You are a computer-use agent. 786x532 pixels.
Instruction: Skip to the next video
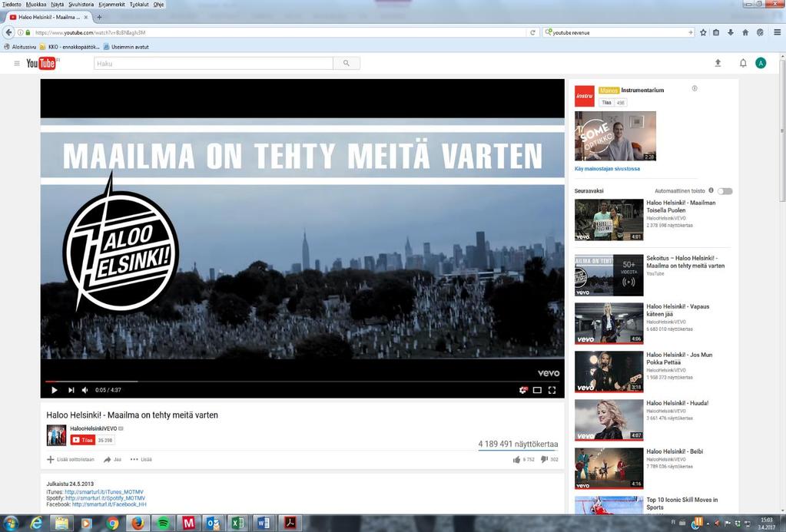[71, 390]
